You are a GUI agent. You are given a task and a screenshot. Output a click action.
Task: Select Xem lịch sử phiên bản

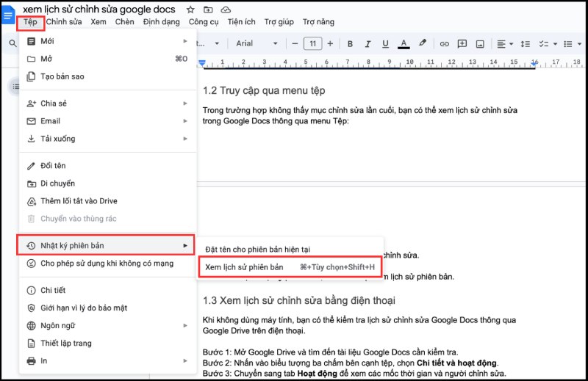(290, 267)
